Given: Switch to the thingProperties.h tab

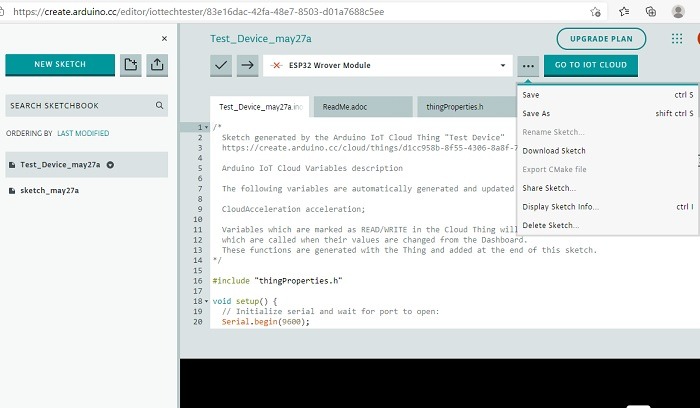Looking at the screenshot, I should 467,107.
